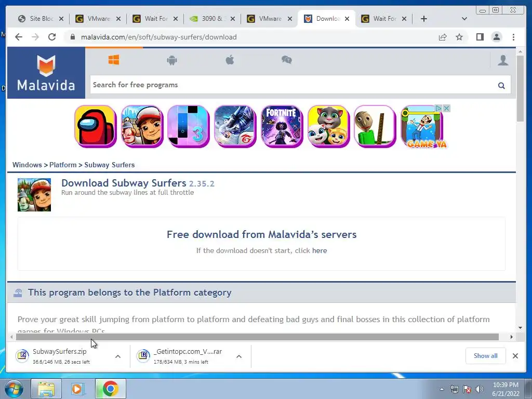Open the Baldi's Basics ad
Viewport: 532px width, 399px height.
pos(375,126)
